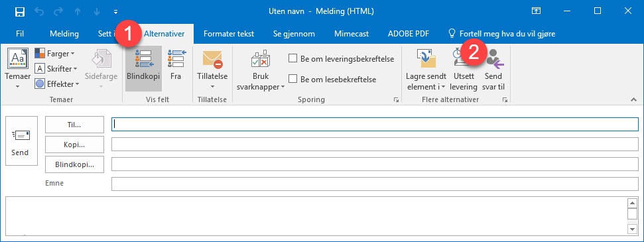Open the Flere alternativer dialog launcher
This screenshot has height=242, width=644.
tap(505, 100)
